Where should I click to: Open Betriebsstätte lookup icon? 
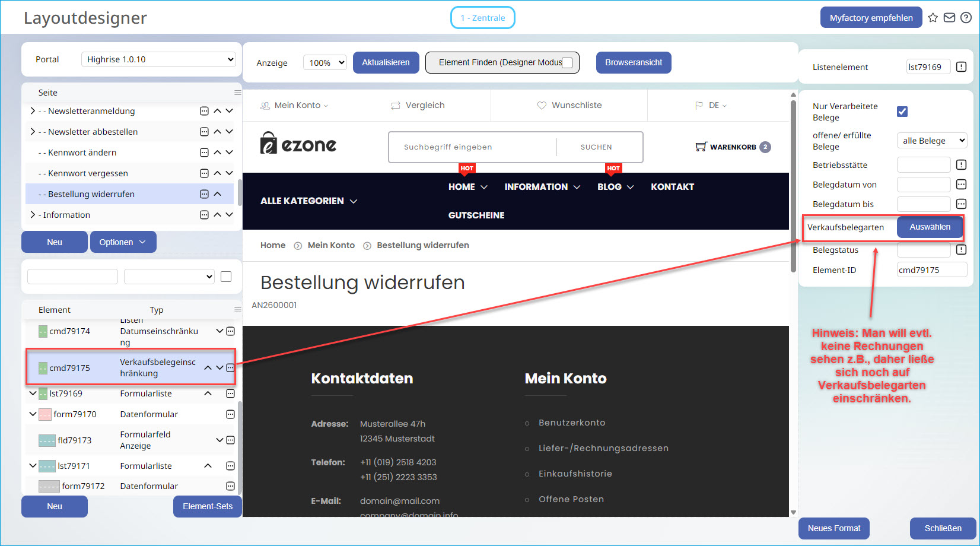click(962, 165)
